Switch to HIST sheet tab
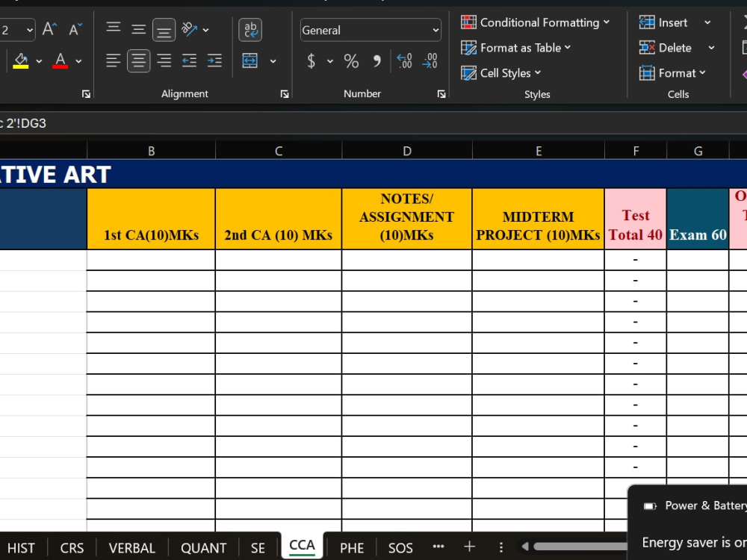 [21, 548]
